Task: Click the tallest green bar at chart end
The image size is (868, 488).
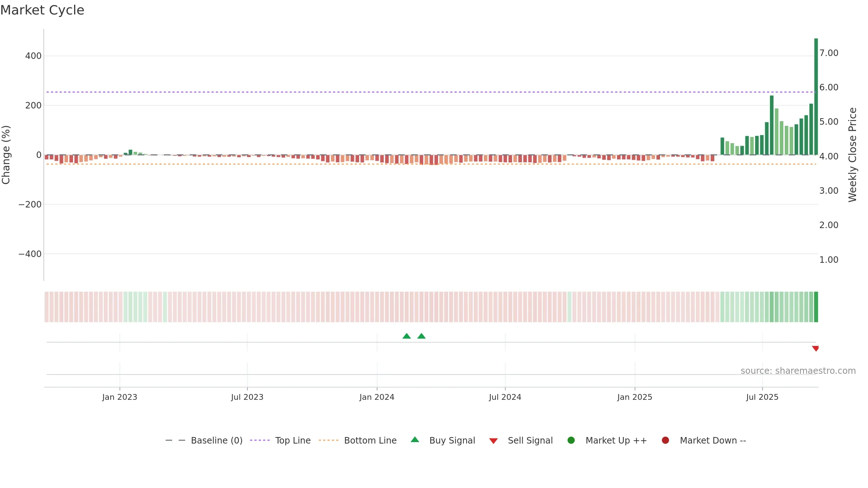Action: click(816, 97)
